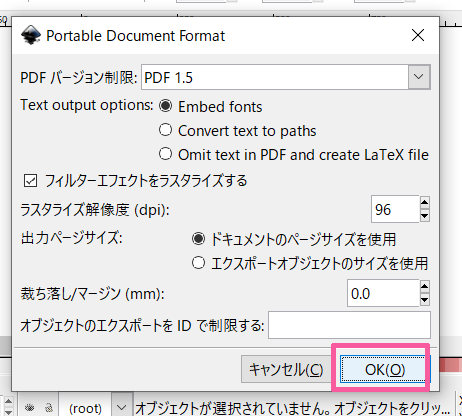Screen dimensions: 462x416
Task: Click the layer lock icon in status bar
Action: [49, 407]
